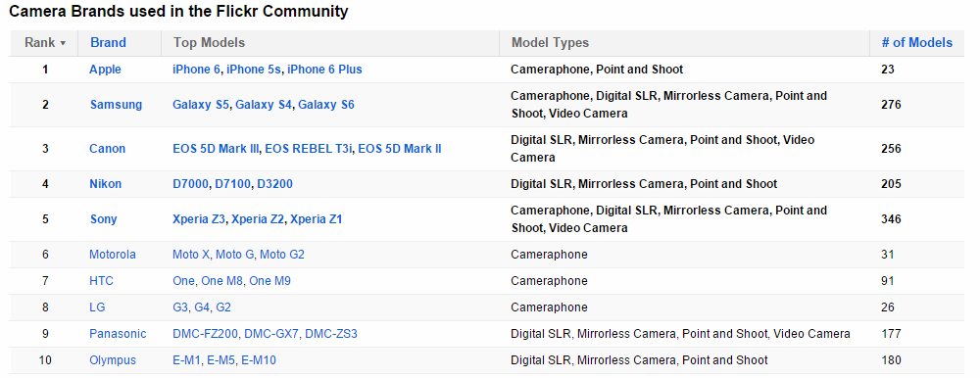The height and width of the screenshot is (378, 980).
Task: Open the iPhone 6 Plus model link
Action: pyautogui.click(x=324, y=70)
